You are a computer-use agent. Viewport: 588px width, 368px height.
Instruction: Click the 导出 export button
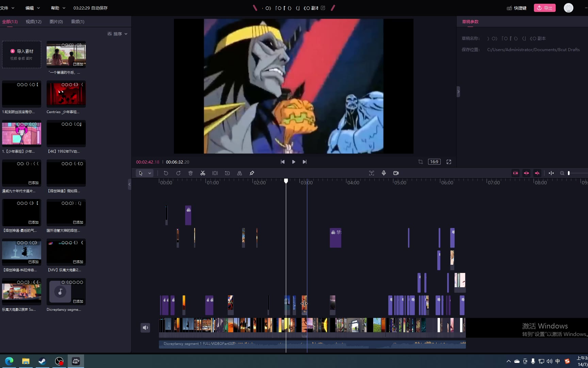pyautogui.click(x=545, y=8)
